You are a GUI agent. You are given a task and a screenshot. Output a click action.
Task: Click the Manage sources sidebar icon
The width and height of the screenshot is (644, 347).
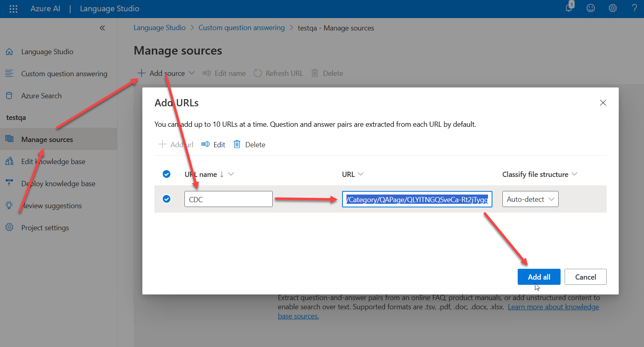click(x=9, y=139)
